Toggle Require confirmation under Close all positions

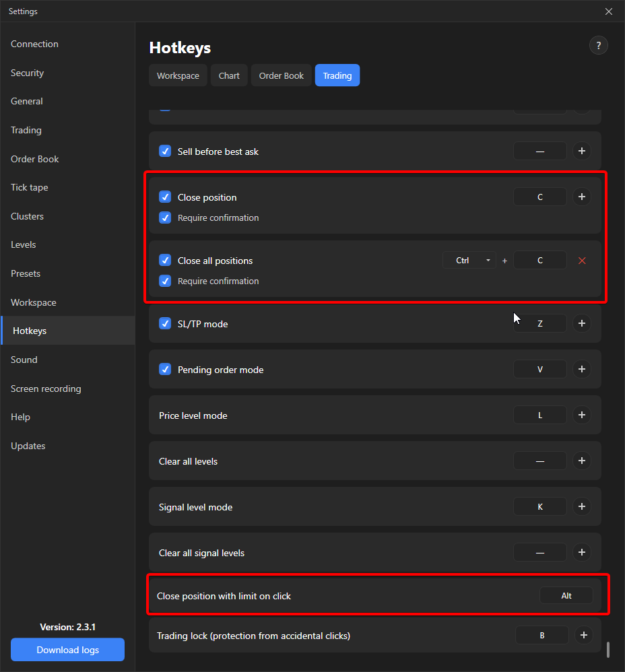pyautogui.click(x=165, y=281)
